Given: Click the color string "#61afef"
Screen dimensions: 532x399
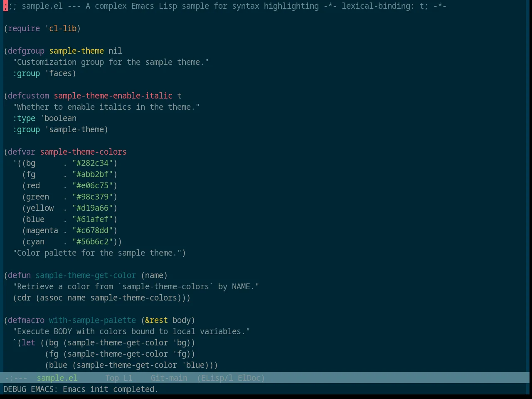Looking at the screenshot, I should coord(92,219).
